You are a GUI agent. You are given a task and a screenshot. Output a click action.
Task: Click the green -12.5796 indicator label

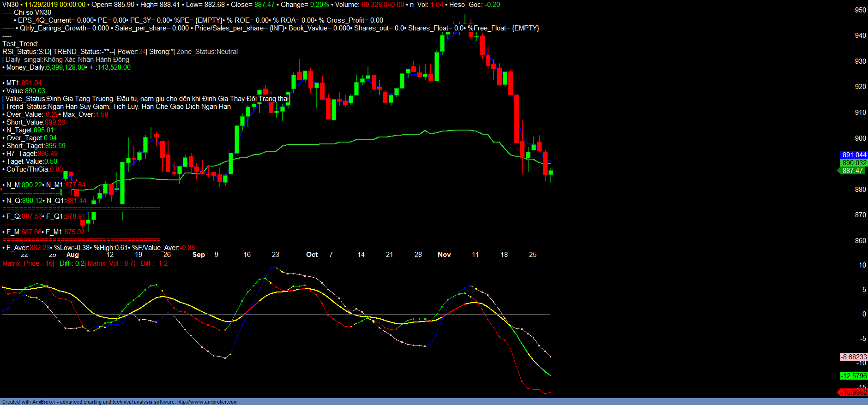(x=854, y=376)
